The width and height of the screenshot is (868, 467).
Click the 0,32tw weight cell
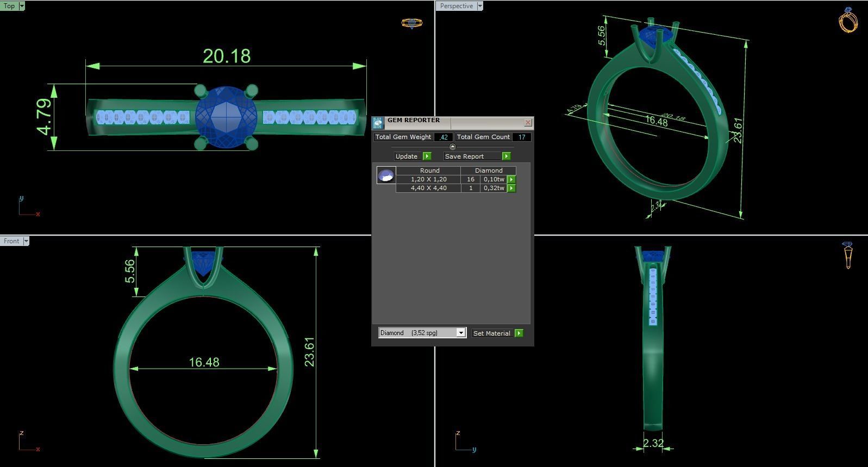click(494, 188)
